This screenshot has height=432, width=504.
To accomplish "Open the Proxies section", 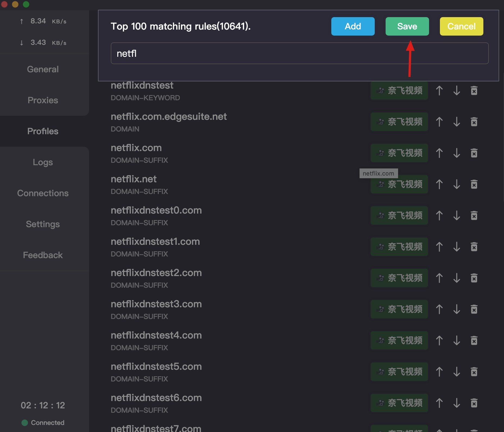I will [x=43, y=100].
